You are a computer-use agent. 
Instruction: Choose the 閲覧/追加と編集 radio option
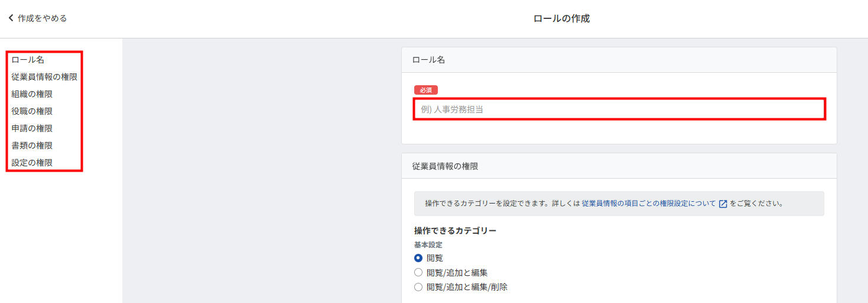coord(418,273)
